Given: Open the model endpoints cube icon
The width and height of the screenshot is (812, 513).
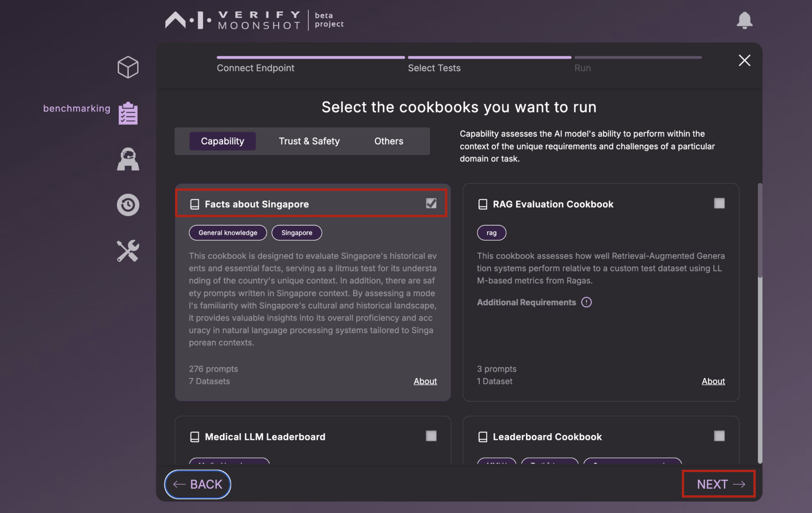Looking at the screenshot, I should point(128,67).
